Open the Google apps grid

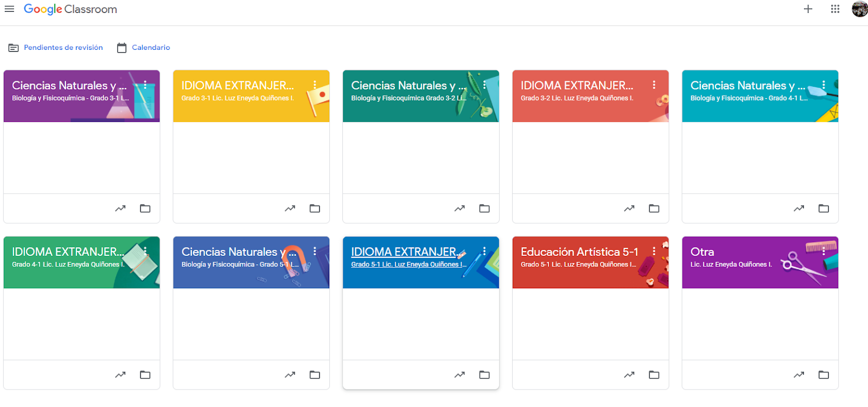(x=835, y=9)
